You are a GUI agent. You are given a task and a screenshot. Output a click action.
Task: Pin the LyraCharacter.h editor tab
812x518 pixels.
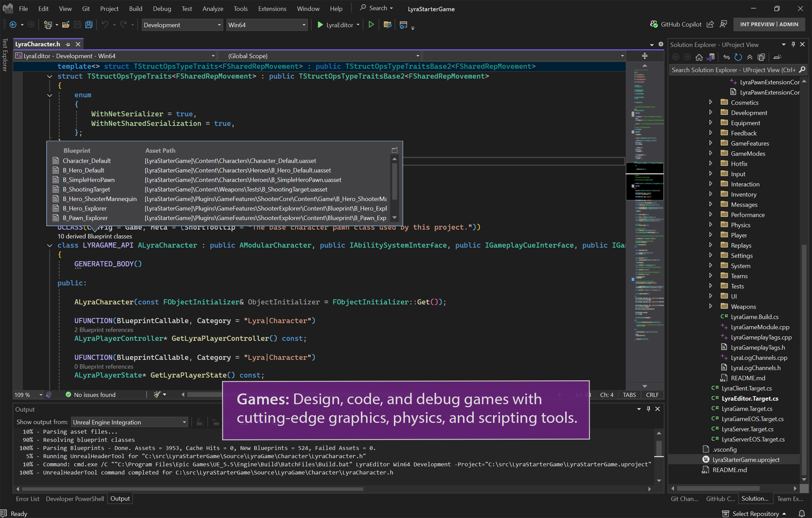[x=68, y=44]
